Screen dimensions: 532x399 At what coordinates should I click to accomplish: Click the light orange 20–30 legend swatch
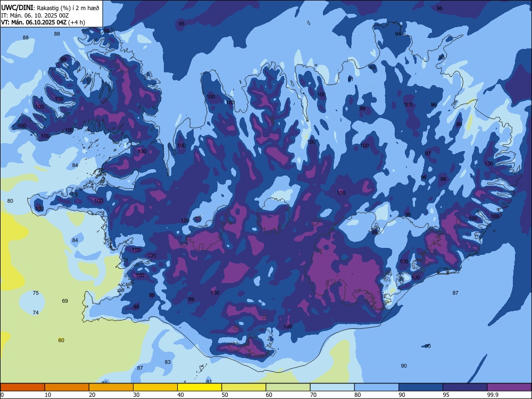(111, 387)
